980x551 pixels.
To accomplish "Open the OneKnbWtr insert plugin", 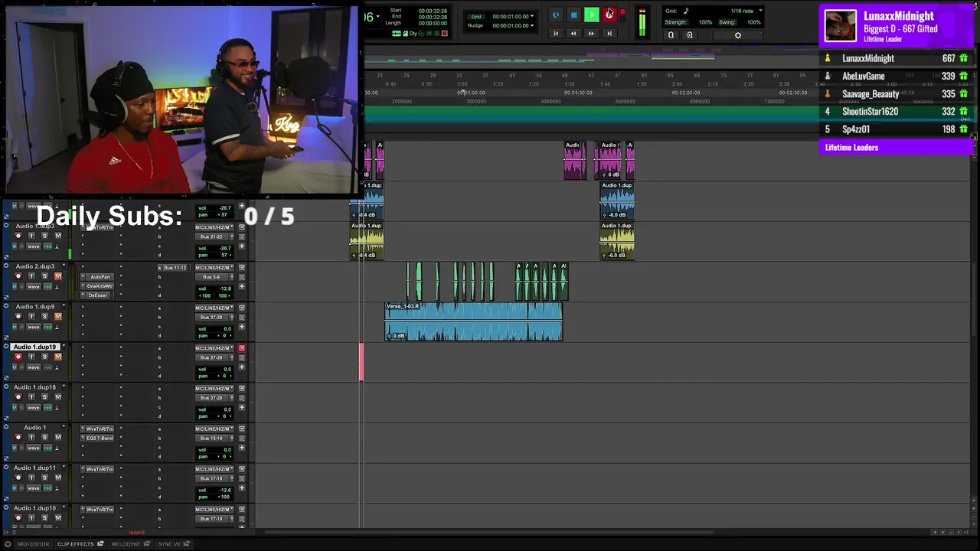I will pos(100,286).
